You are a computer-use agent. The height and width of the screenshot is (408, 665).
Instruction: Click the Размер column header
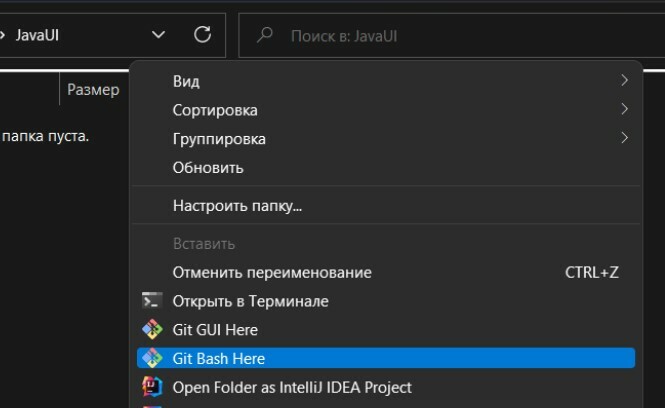point(94,89)
